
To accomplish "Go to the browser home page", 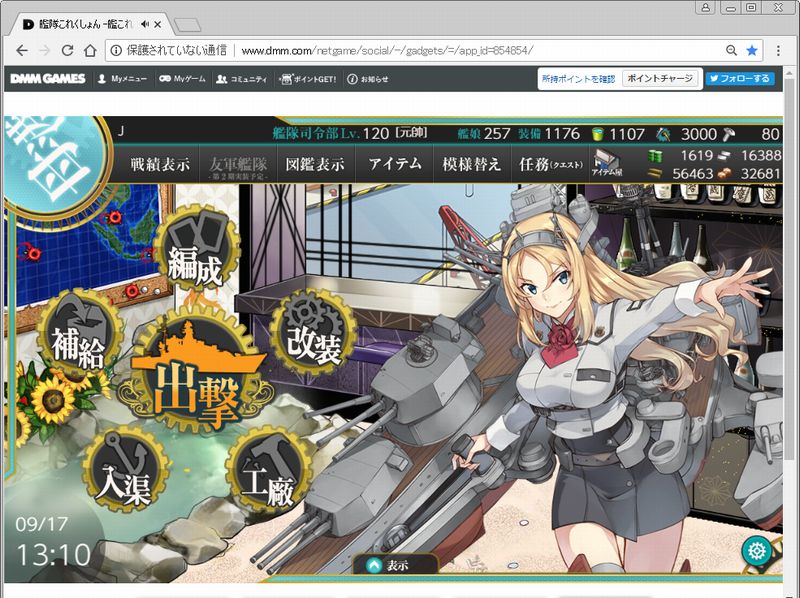I will [x=90, y=50].
